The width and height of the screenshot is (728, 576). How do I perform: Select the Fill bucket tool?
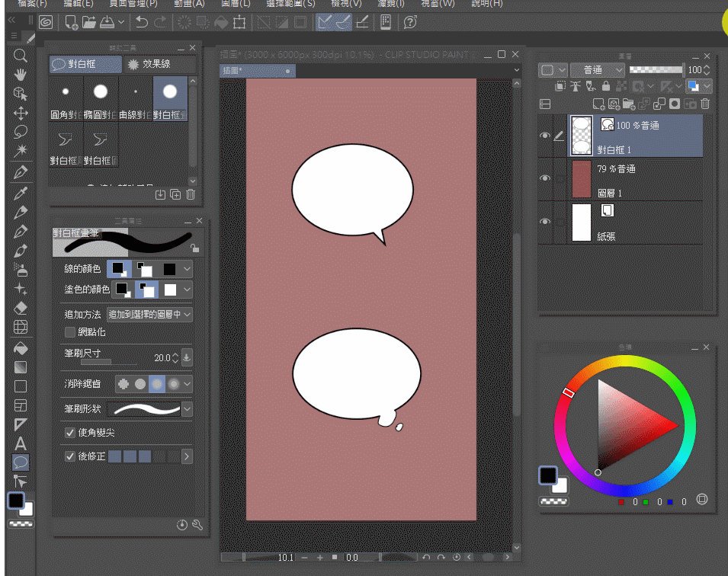[21, 347]
